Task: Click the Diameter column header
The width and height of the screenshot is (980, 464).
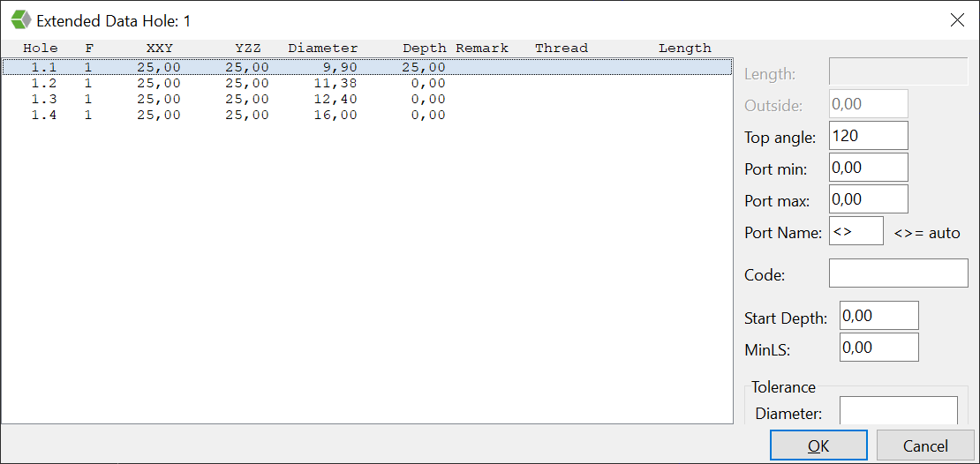Action: (x=323, y=49)
